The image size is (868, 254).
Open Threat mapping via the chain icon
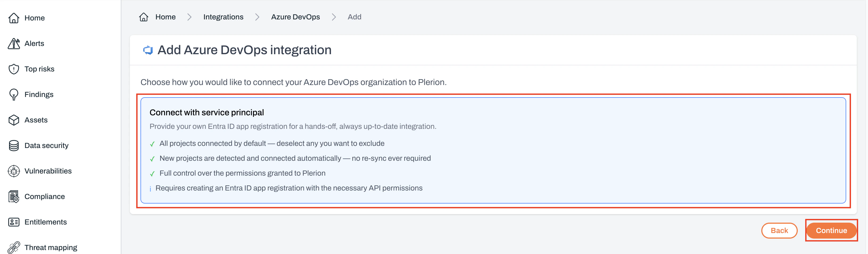coord(14,247)
